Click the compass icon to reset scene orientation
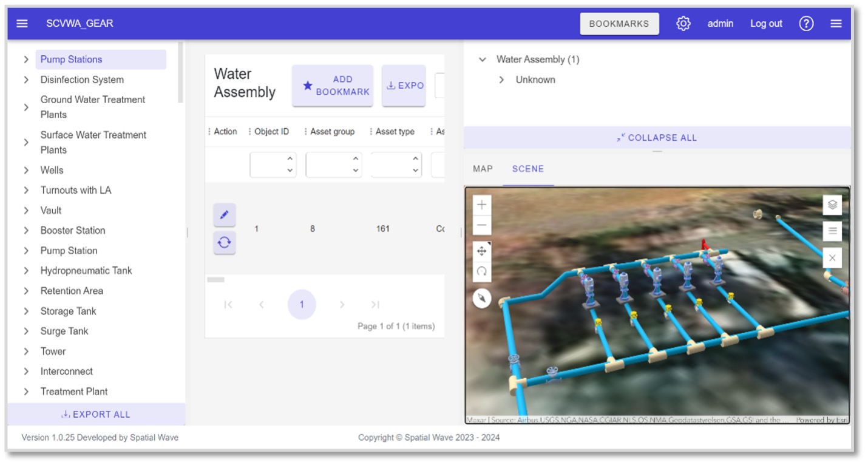Screen dimensions: 868x465 click(481, 299)
